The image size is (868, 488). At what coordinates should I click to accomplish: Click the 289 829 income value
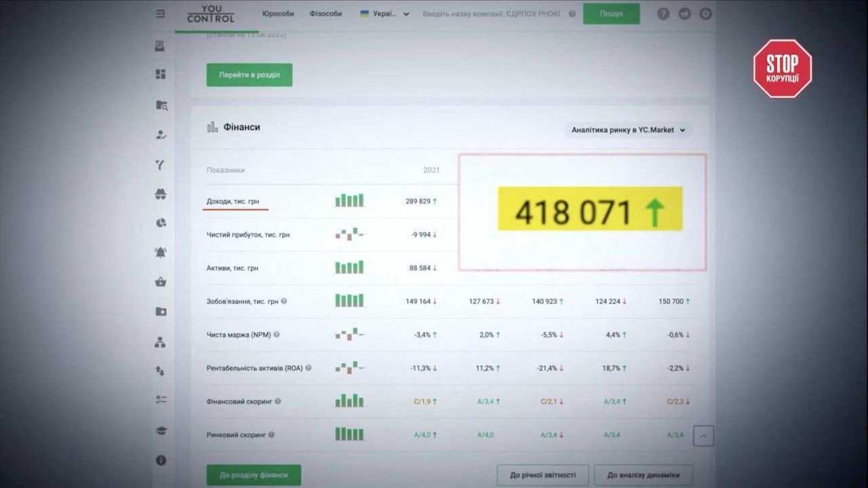coord(418,202)
